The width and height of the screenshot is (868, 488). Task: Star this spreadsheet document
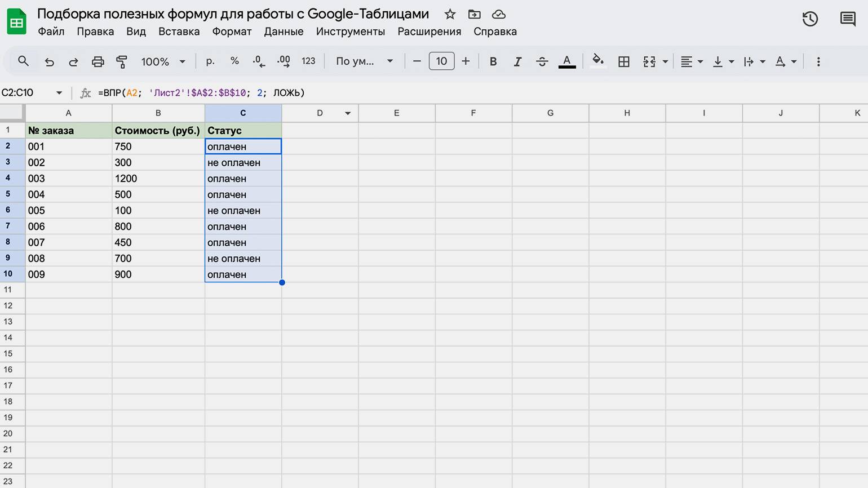pos(450,14)
